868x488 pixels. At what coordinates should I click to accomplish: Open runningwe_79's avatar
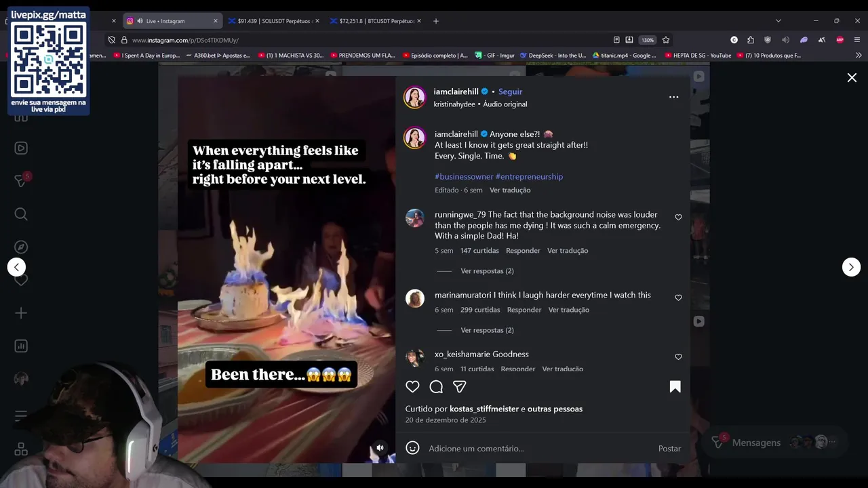point(414,218)
